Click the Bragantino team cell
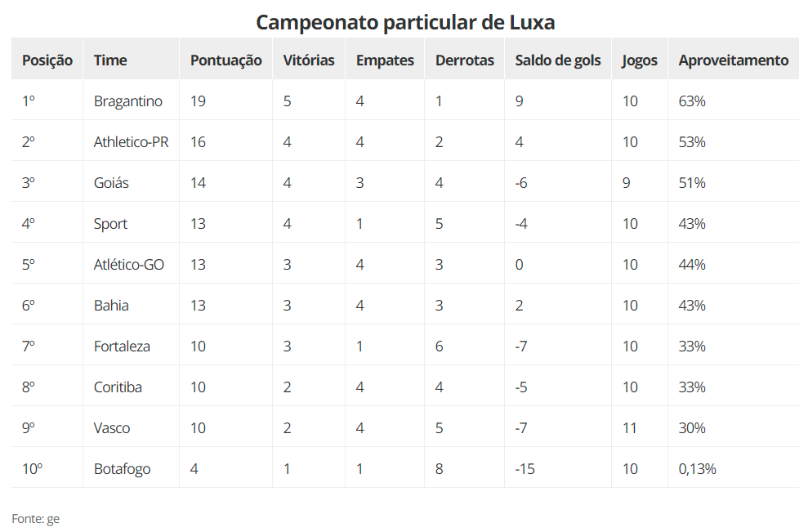 tap(128, 101)
